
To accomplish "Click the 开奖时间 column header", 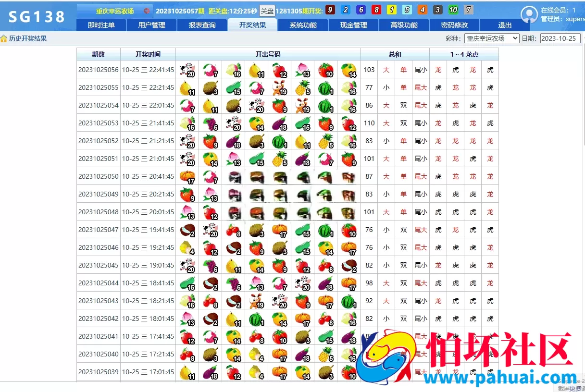I will [148, 54].
